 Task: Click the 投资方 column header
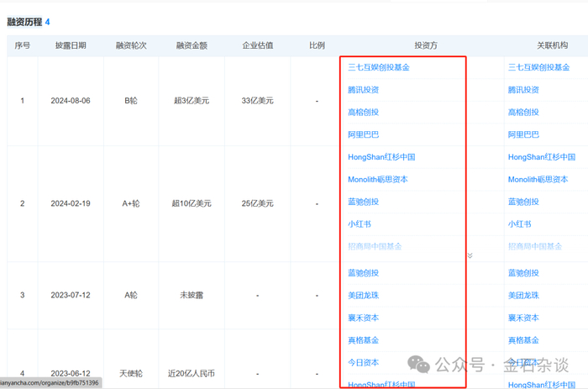[426, 45]
